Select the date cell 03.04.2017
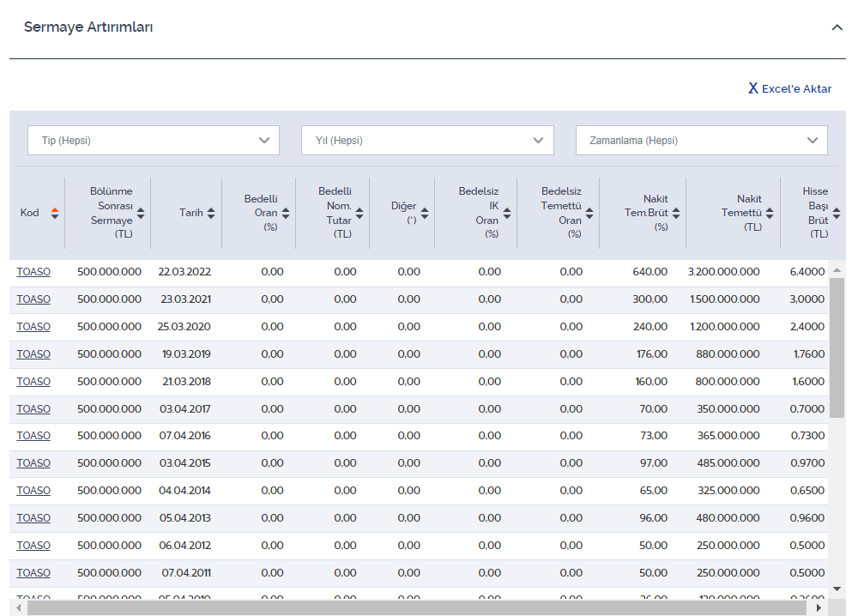This screenshot has width=852, height=616. point(184,408)
